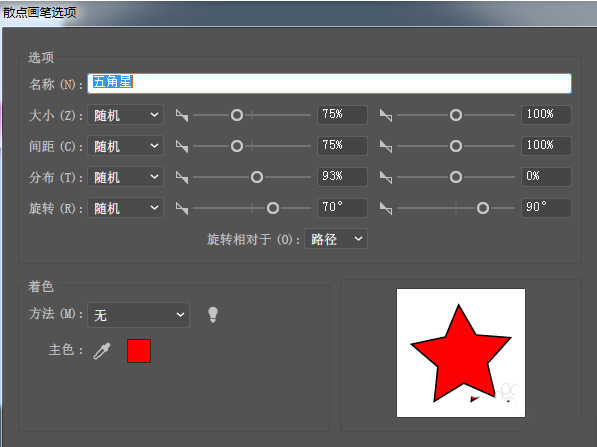597x447 pixels.
Task: Click the colorization tips lightbulb icon
Action: pyautogui.click(x=213, y=315)
